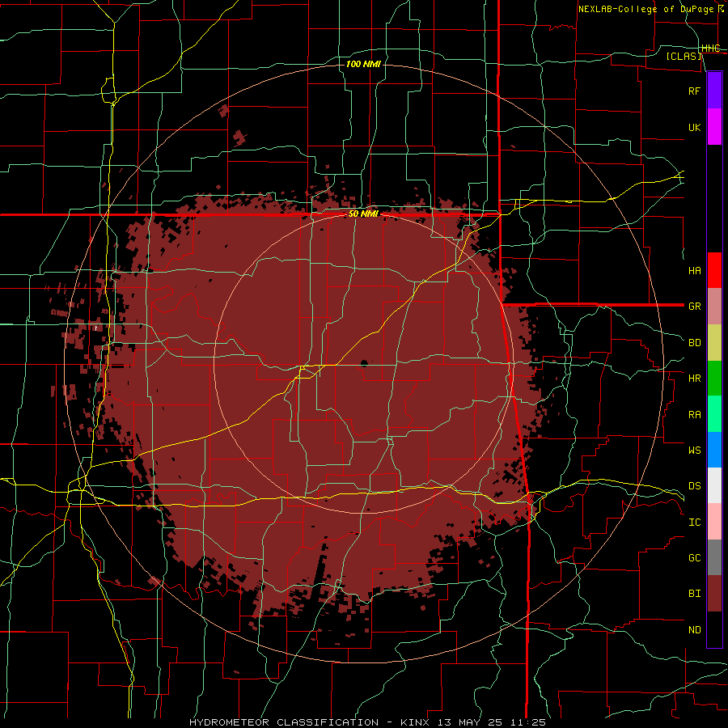
Task: Click the UK magenta legend color swatch
Action: pyautogui.click(x=714, y=127)
